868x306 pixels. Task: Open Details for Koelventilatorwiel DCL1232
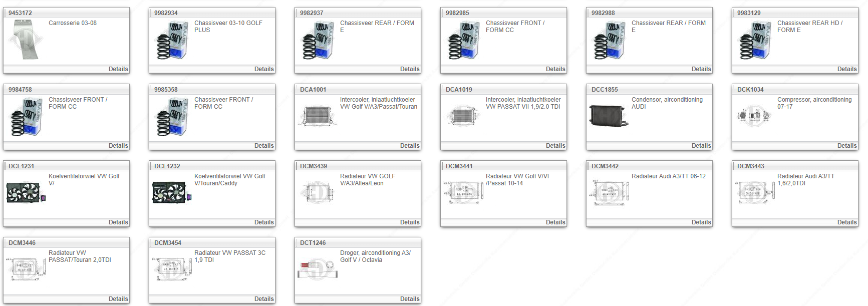[263, 222]
